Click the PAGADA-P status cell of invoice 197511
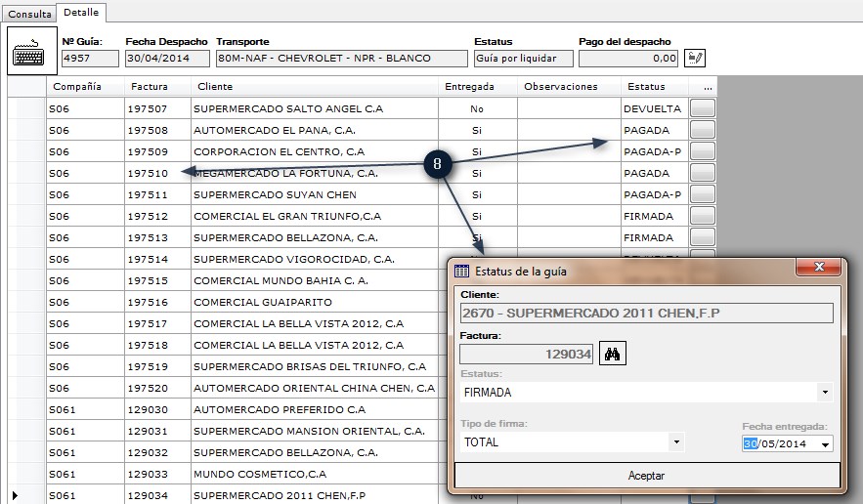 (655, 194)
